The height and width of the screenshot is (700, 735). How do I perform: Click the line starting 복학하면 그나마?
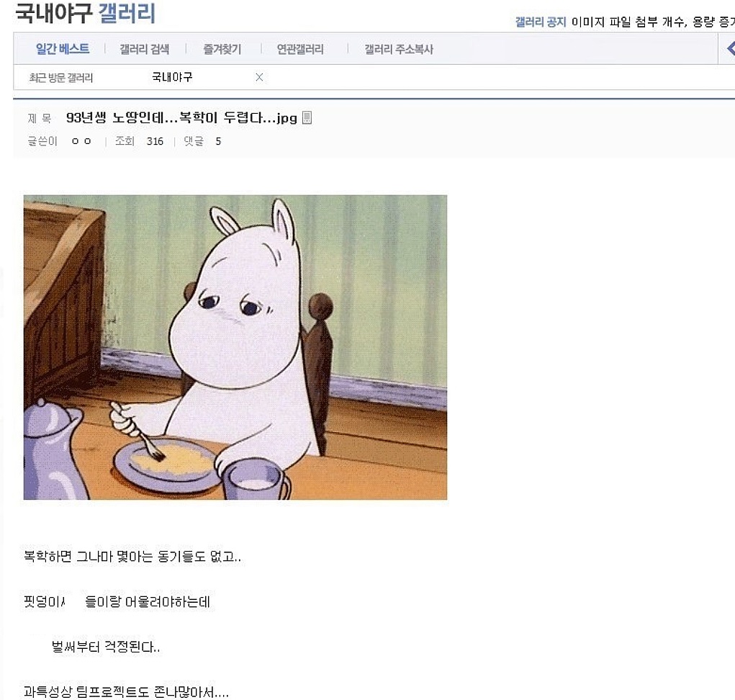click(132, 557)
